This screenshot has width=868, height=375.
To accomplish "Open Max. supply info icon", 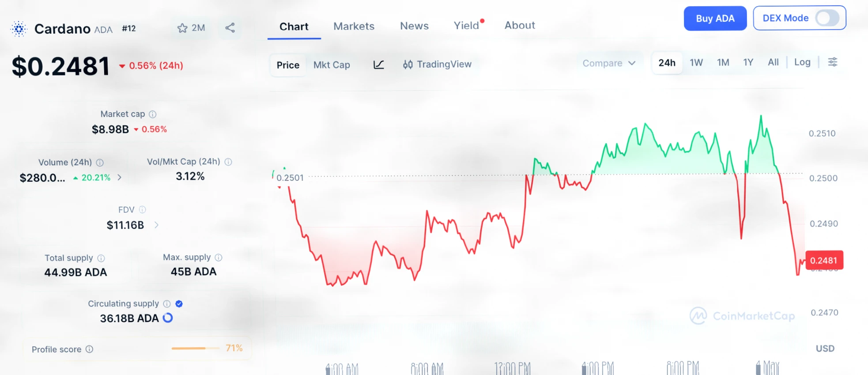I will coord(219,258).
